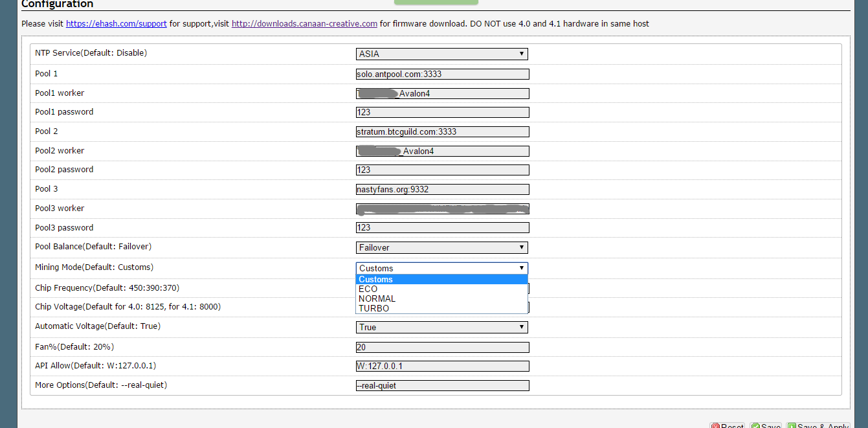868x428 pixels.
Task: Focus the Fan% input field
Action: (442, 347)
